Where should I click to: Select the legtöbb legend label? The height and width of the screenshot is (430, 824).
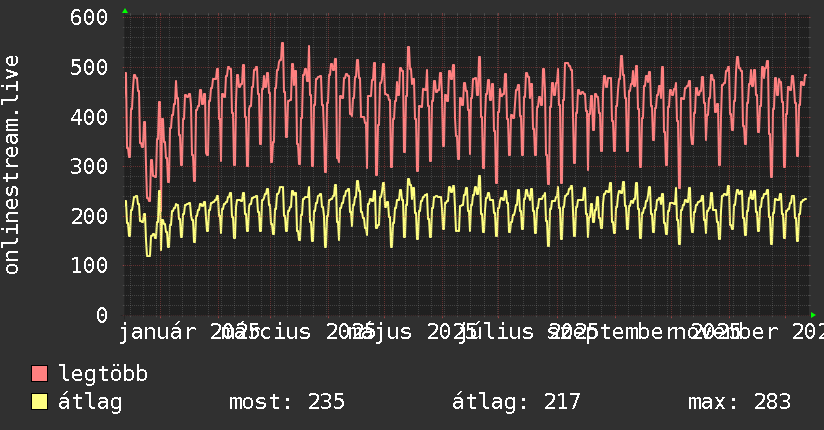tap(103, 374)
